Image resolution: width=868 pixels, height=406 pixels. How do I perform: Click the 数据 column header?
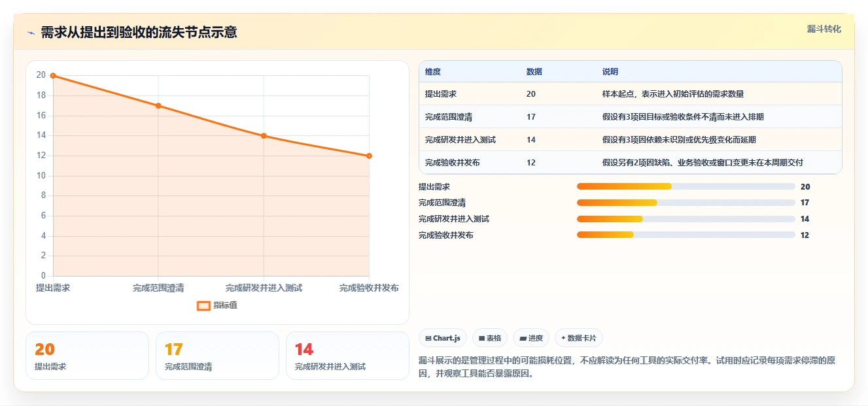[534, 72]
